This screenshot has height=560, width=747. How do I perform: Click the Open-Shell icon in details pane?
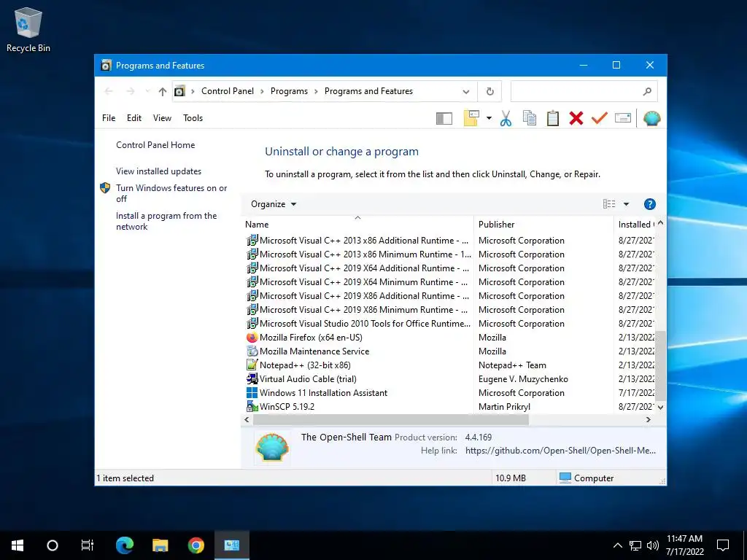click(x=272, y=448)
